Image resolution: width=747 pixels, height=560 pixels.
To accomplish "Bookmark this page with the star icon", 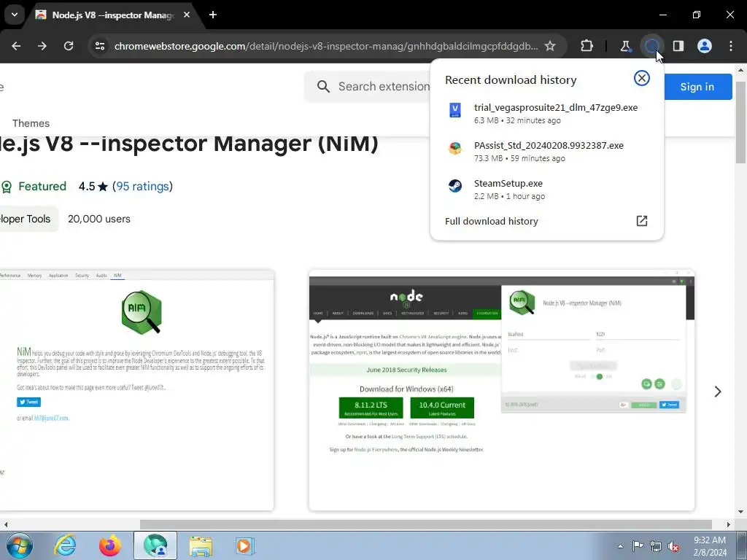I will pos(550,46).
